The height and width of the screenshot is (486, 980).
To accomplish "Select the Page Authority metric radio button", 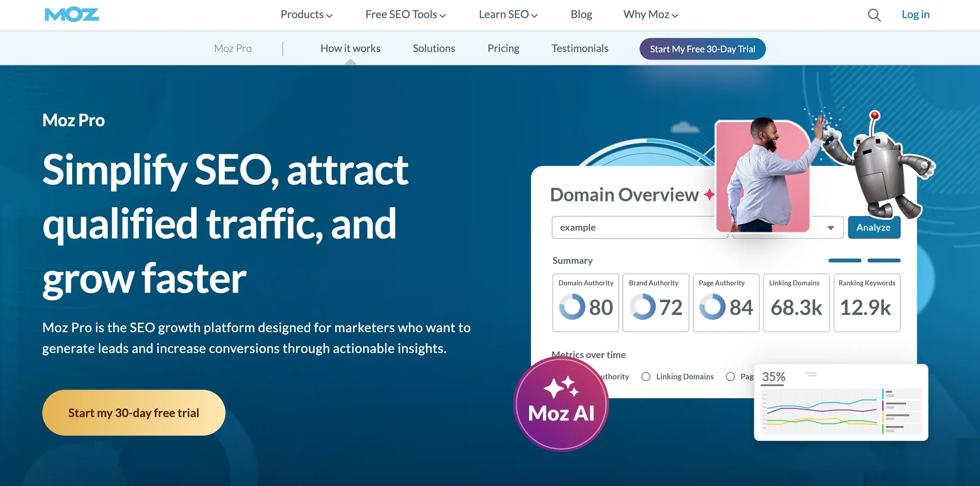I will click(x=730, y=376).
